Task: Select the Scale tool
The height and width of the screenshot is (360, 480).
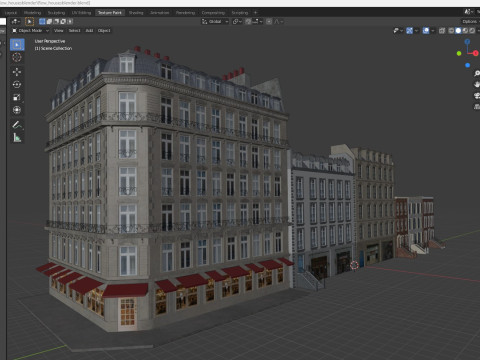Action: point(17,97)
